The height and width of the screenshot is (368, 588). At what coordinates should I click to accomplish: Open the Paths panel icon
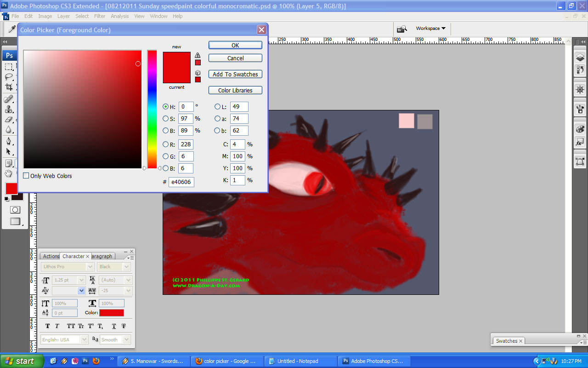point(580,161)
